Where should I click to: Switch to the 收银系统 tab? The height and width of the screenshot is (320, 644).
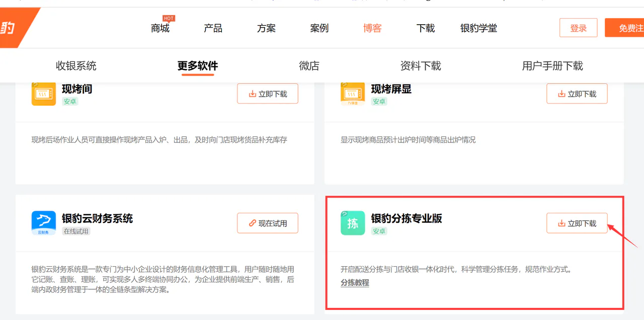tap(76, 66)
